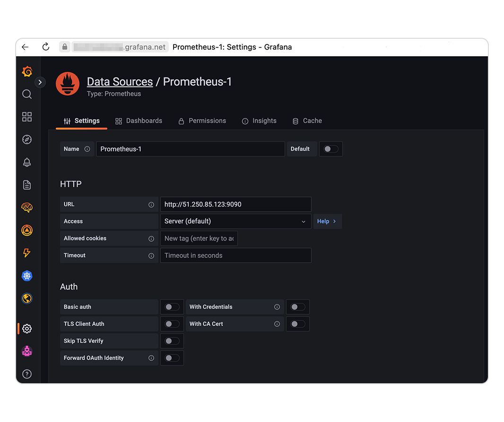Expand the sidebar with the chevron button
The height and width of the screenshot is (422, 504).
[40, 82]
